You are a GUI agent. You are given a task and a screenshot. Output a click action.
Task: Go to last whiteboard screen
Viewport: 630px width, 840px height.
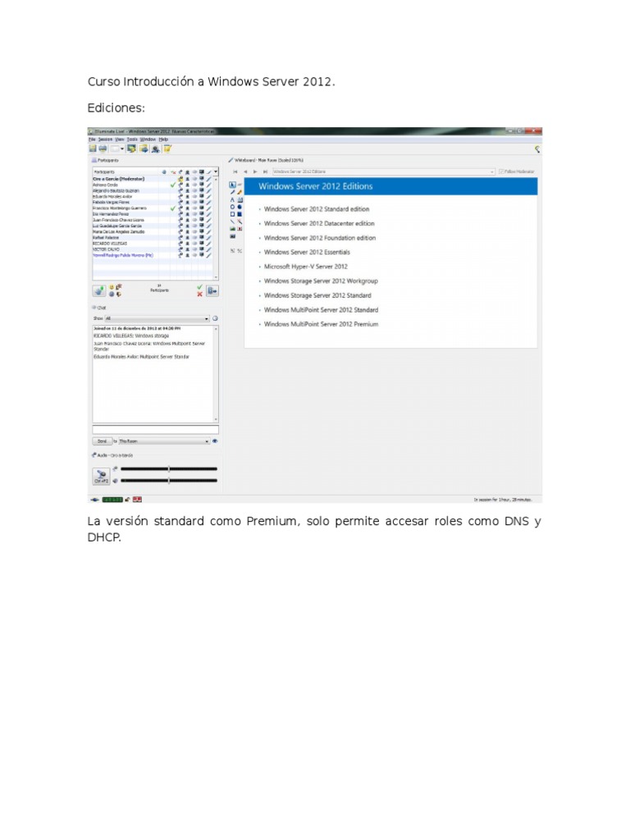click(x=265, y=171)
